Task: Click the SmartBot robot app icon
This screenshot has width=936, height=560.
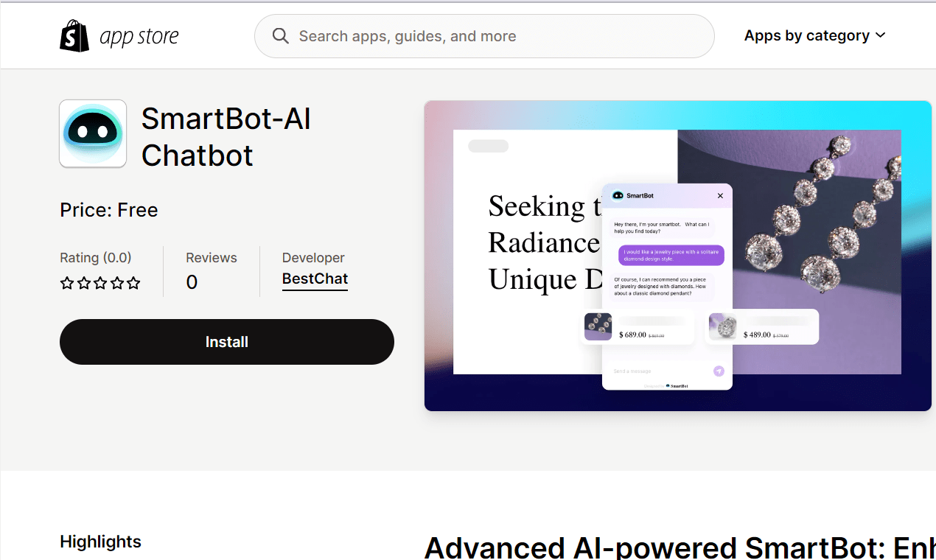Action: tap(93, 133)
